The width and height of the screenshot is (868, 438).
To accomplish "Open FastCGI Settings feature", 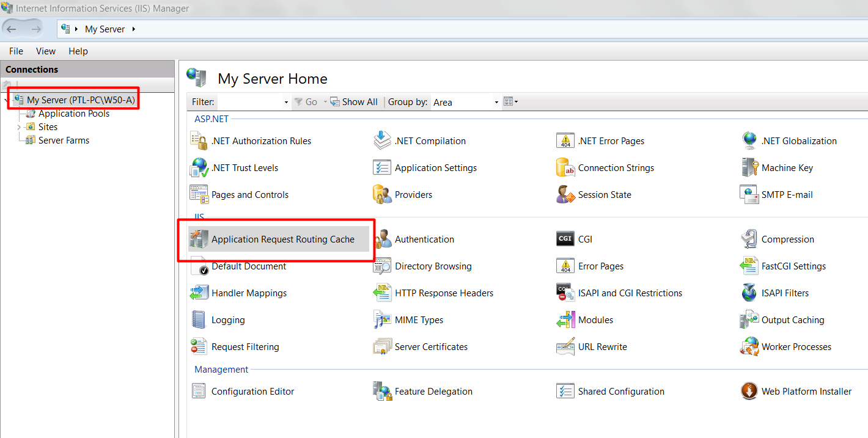I will point(784,266).
